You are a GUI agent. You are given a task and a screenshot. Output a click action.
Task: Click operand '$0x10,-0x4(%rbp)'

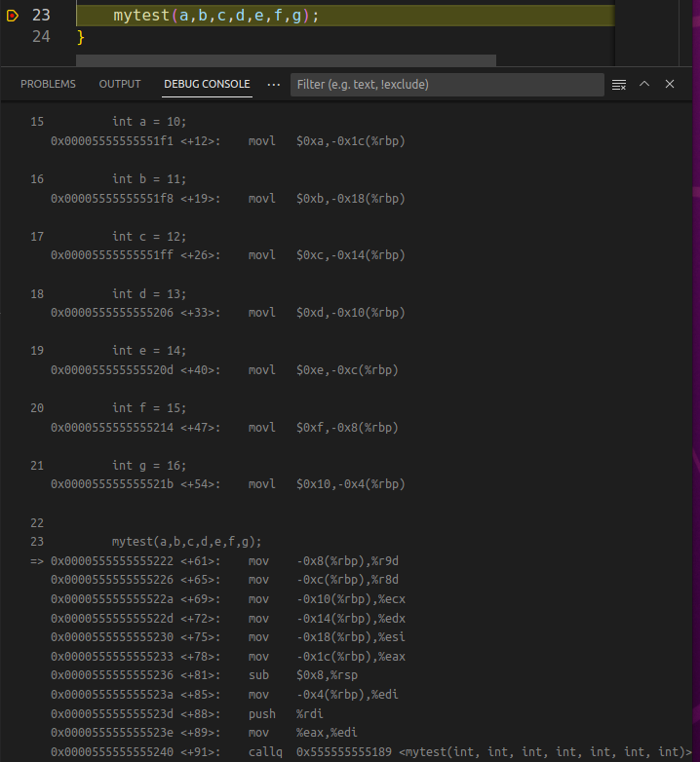click(350, 484)
